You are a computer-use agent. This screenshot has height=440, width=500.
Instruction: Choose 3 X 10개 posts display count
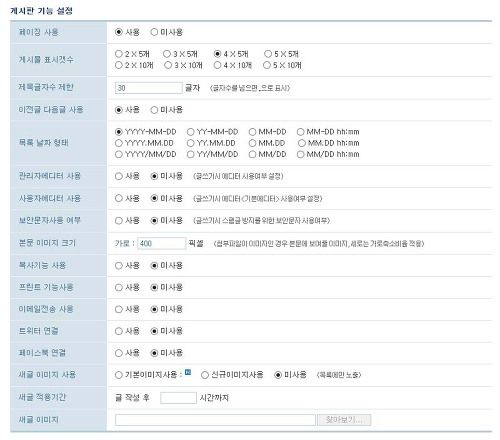tap(168, 65)
